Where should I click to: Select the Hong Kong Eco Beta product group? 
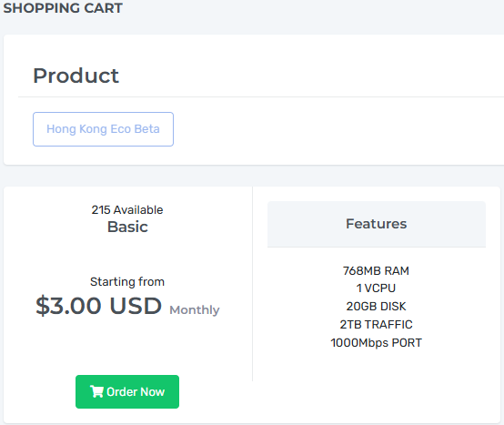pyautogui.click(x=103, y=129)
